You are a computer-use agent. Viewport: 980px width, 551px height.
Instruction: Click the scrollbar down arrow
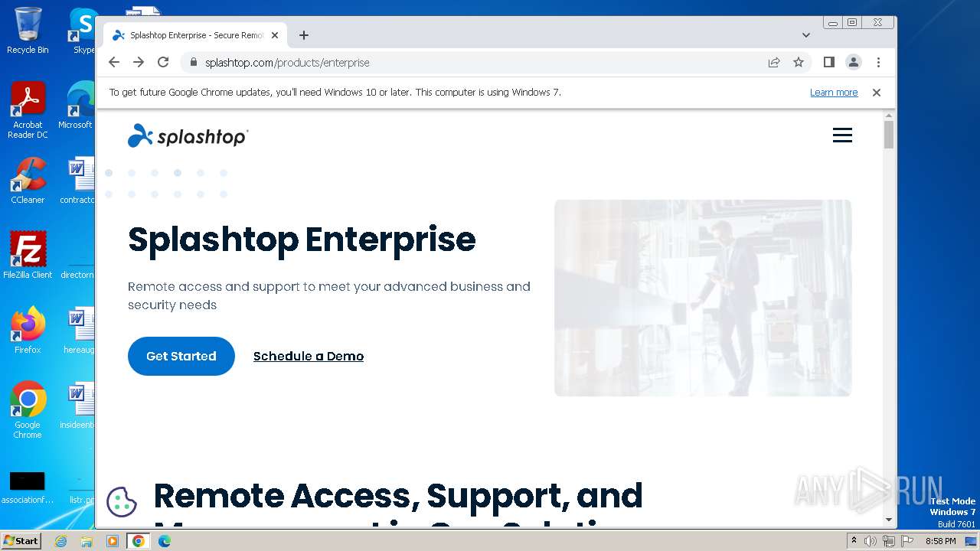pos(889,520)
